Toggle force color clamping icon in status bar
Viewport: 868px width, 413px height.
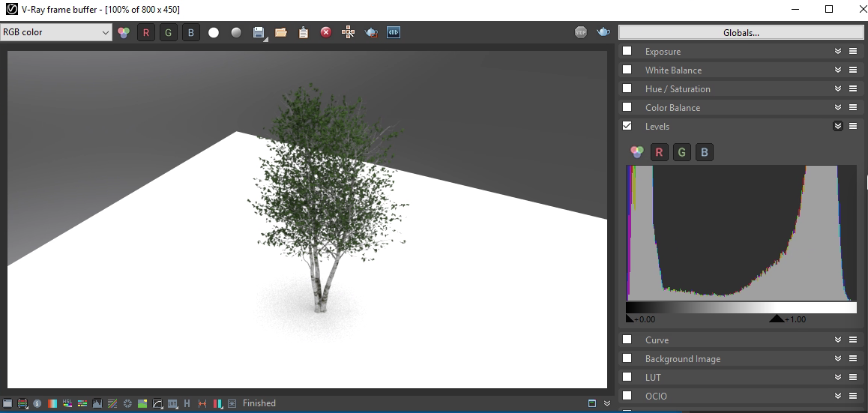click(22, 403)
